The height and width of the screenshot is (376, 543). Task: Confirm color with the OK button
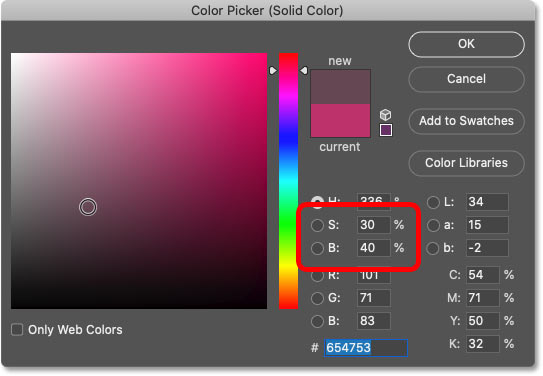[x=466, y=44]
